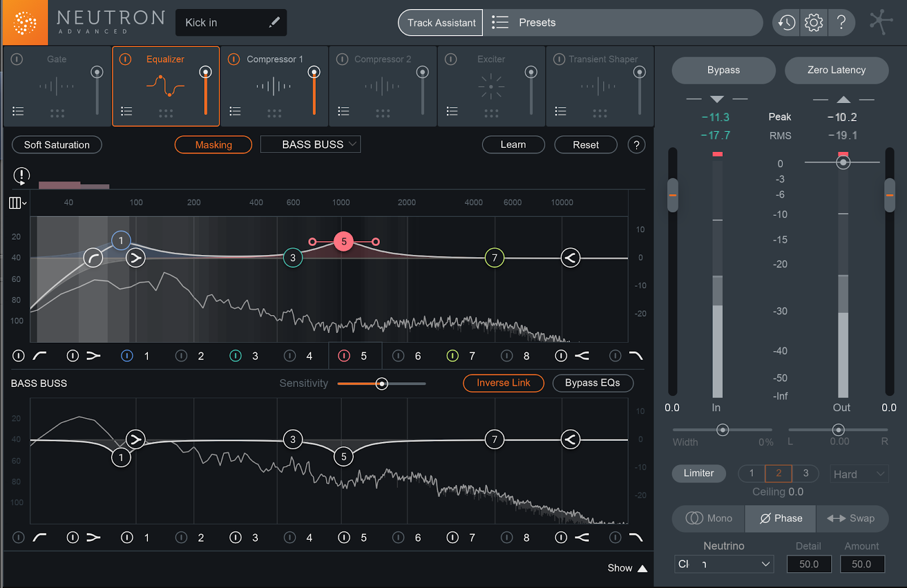This screenshot has height=588, width=907.
Task: Open settings gear in the header
Action: (813, 23)
